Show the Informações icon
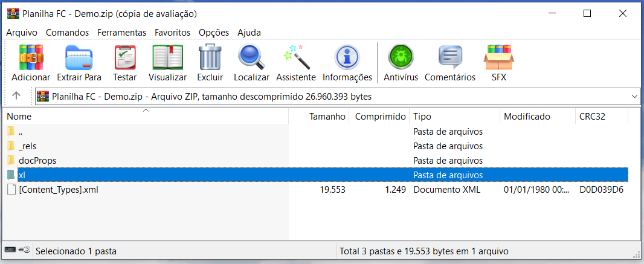Screen dimensions: 644x264 pyautogui.click(x=347, y=57)
